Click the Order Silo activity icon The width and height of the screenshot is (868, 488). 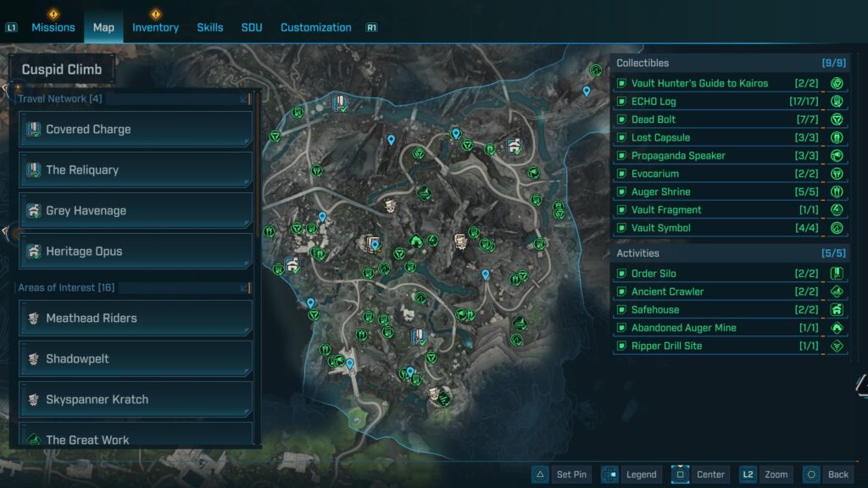point(837,274)
